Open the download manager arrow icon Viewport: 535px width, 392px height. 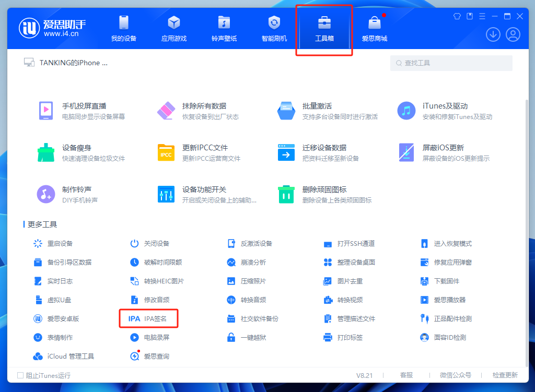click(x=493, y=34)
